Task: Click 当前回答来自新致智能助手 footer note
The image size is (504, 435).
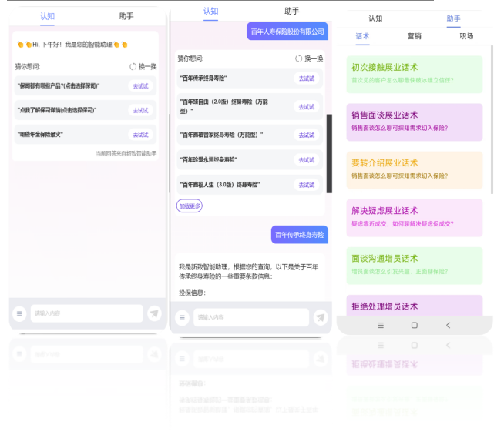Action: pos(126,153)
